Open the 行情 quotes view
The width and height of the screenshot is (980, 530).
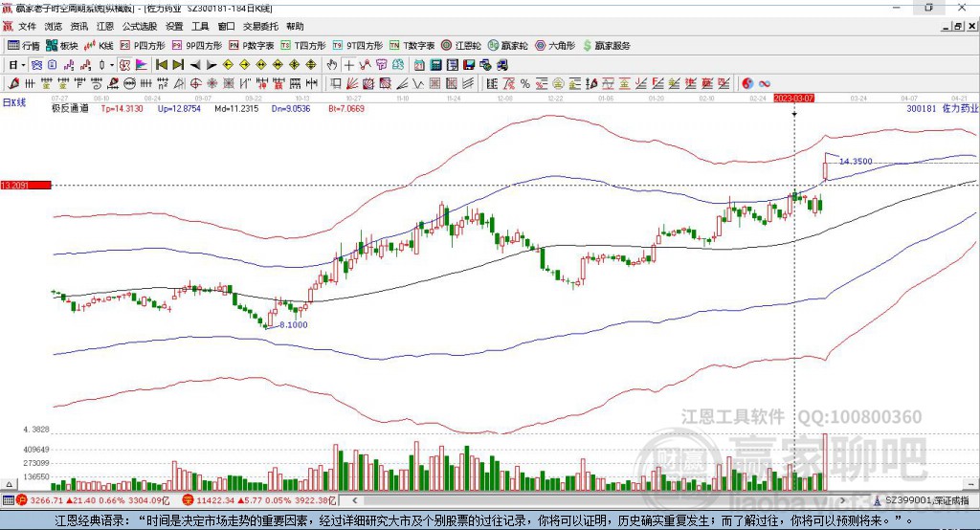click(24, 46)
